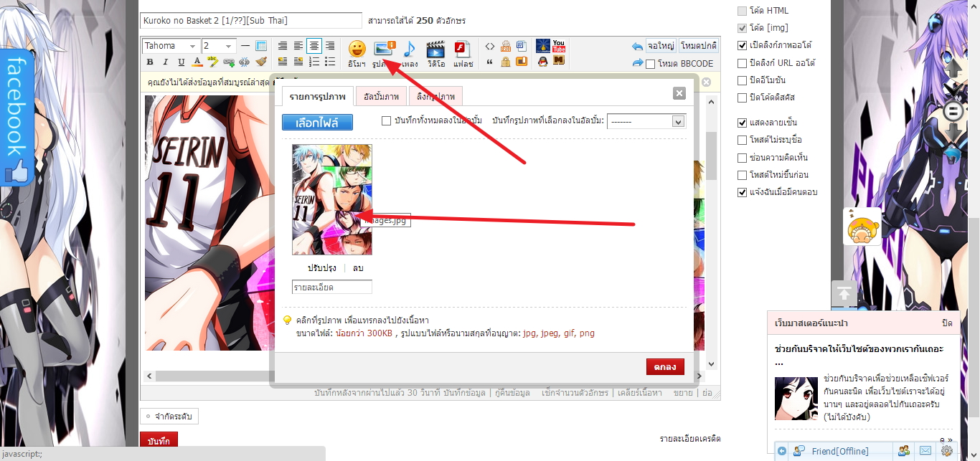Insert an ordered numbered list
The width and height of the screenshot is (980, 461).
(x=314, y=62)
